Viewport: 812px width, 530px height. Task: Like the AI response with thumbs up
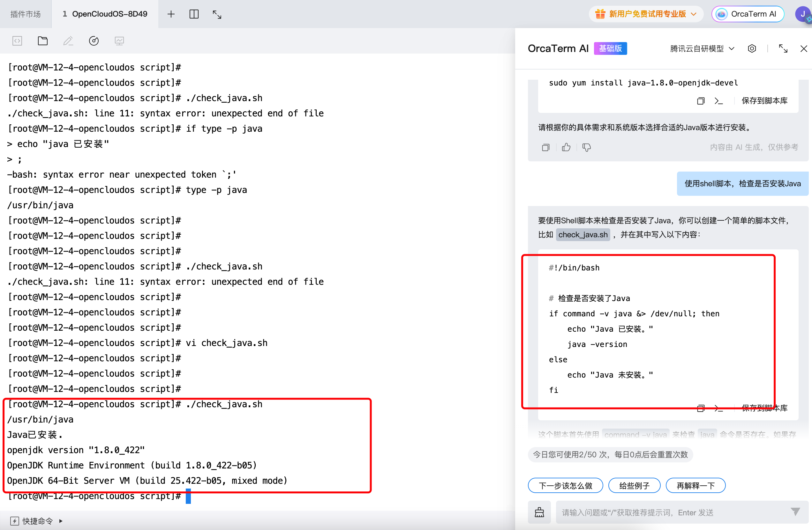click(566, 147)
